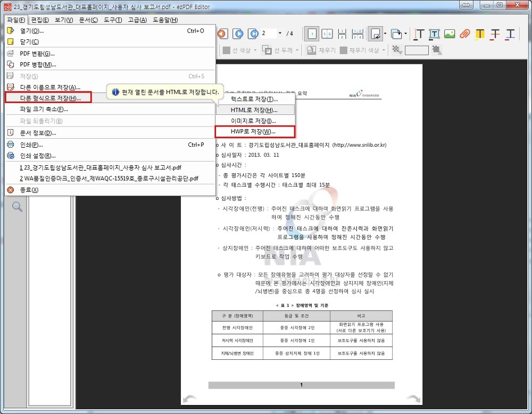
Task: Select 텍스트로 저장(T)... in submenu
Action: [x=255, y=99]
